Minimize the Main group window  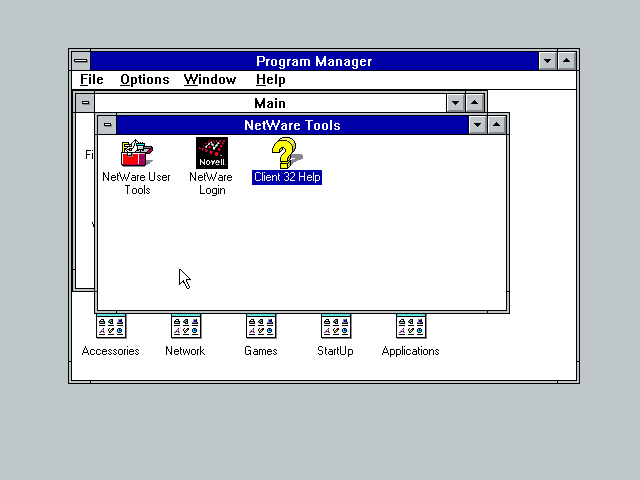(456, 103)
